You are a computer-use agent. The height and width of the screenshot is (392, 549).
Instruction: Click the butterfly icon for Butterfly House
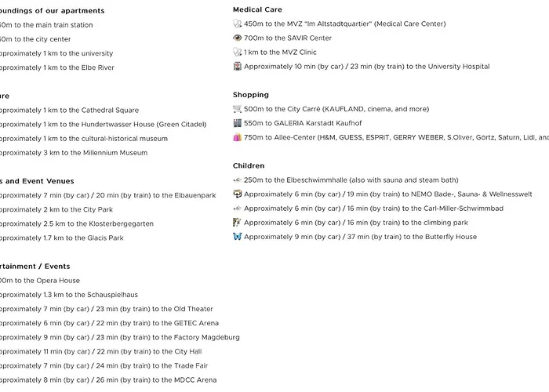click(x=238, y=237)
